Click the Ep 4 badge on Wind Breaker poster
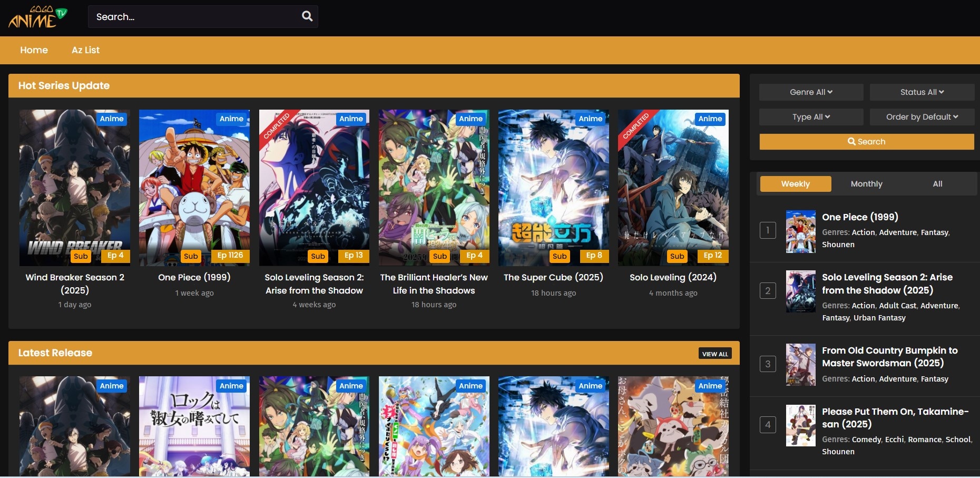Image resolution: width=980 pixels, height=478 pixels. tap(115, 256)
